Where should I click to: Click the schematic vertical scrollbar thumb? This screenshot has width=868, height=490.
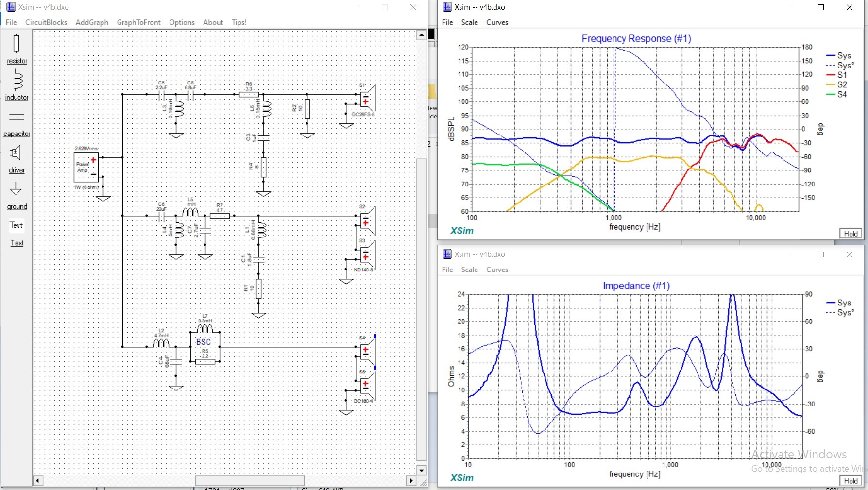pyautogui.click(x=421, y=309)
